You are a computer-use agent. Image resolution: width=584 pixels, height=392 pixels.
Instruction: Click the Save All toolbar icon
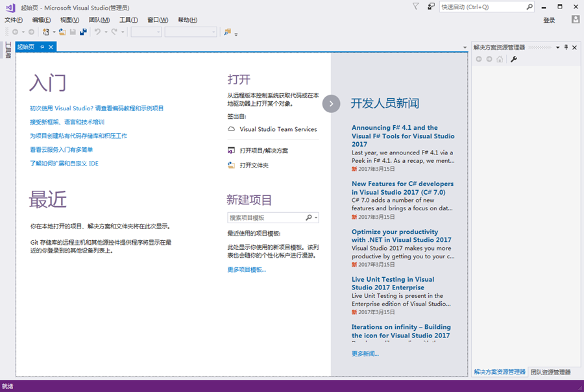[x=83, y=32]
